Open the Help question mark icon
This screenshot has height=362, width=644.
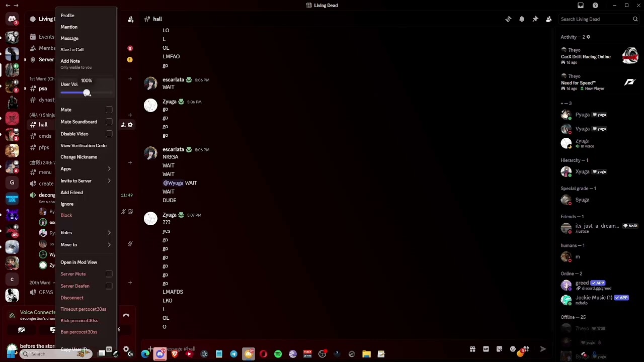coord(595,5)
